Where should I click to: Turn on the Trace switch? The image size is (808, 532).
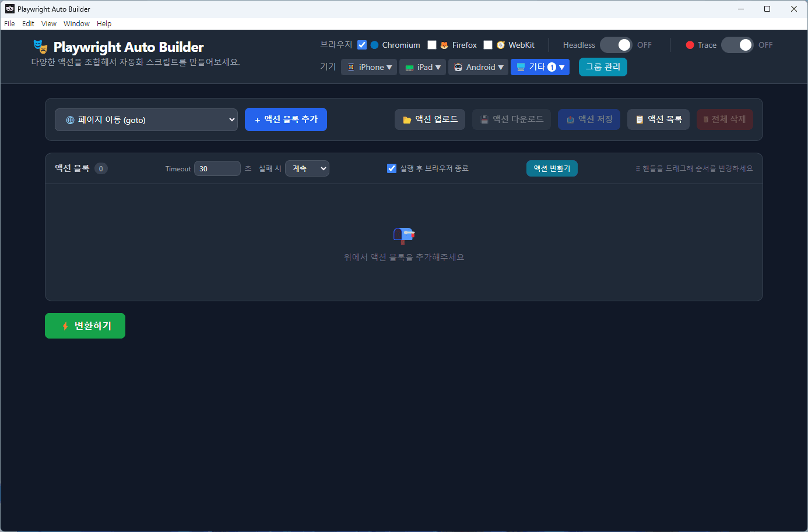point(737,45)
